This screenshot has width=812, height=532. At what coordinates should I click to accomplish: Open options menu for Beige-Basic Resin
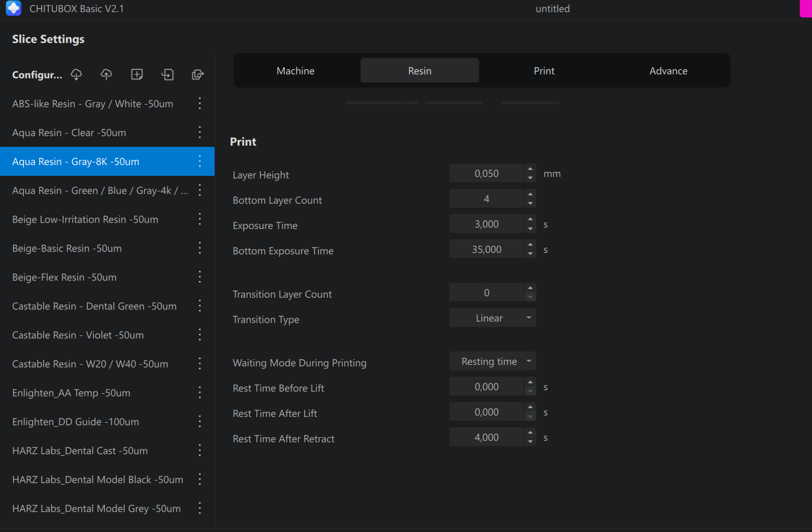200,248
